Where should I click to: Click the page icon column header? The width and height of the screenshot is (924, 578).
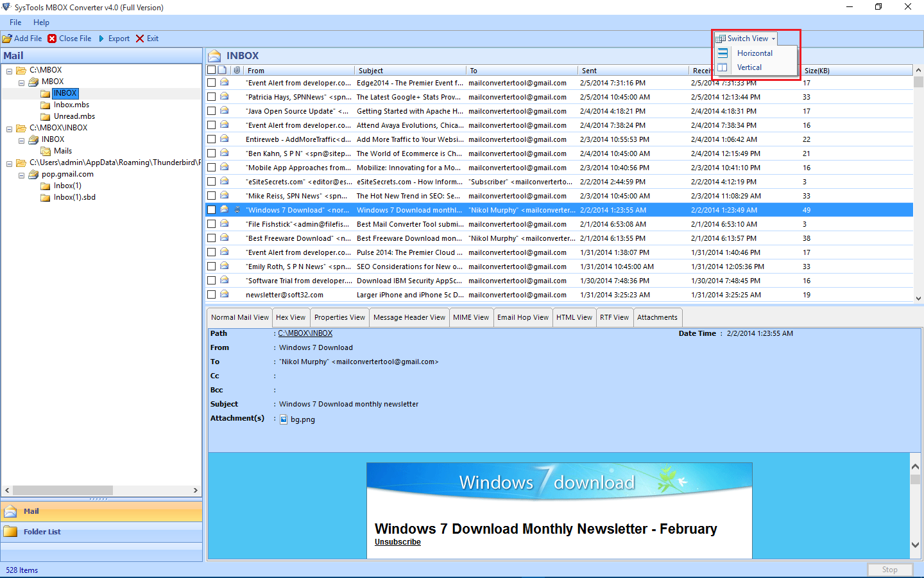[223, 70]
